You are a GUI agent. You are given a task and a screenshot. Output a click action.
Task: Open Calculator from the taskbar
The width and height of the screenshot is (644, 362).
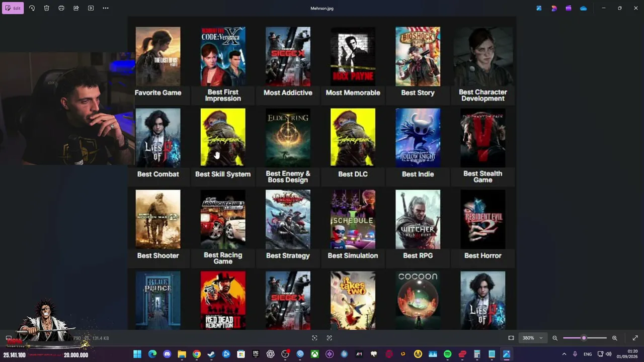coord(477,354)
